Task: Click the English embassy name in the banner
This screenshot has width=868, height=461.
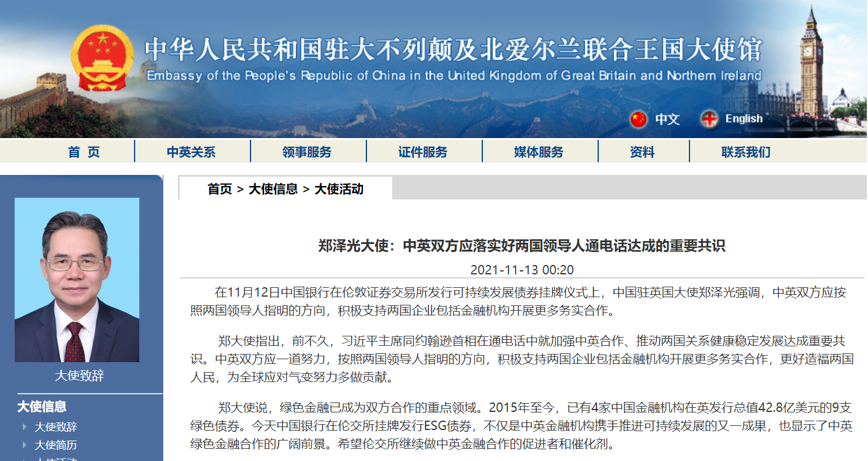Action: [x=454, y=75]
